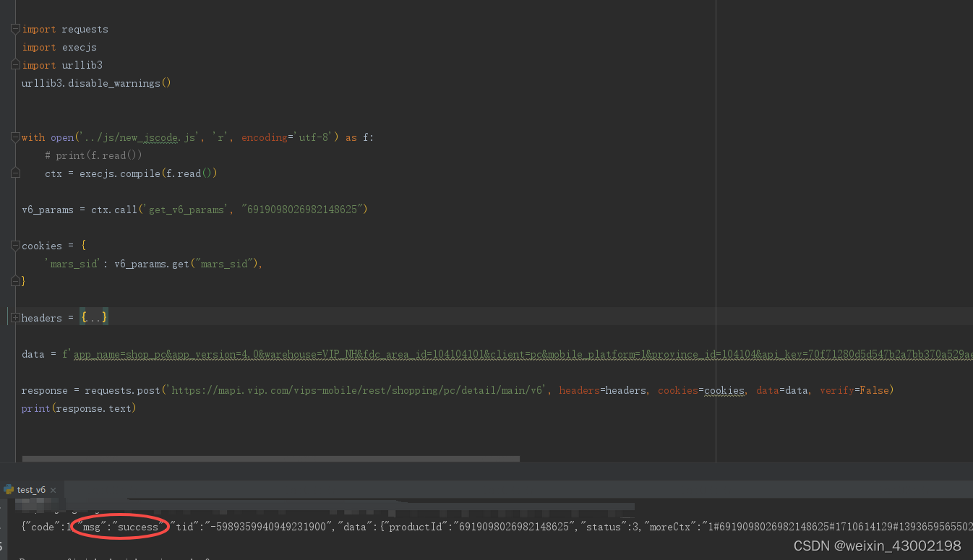Click the Python icon on test_v6 tab
Viewport: 973px width, 560px height.
click(9, 490)
